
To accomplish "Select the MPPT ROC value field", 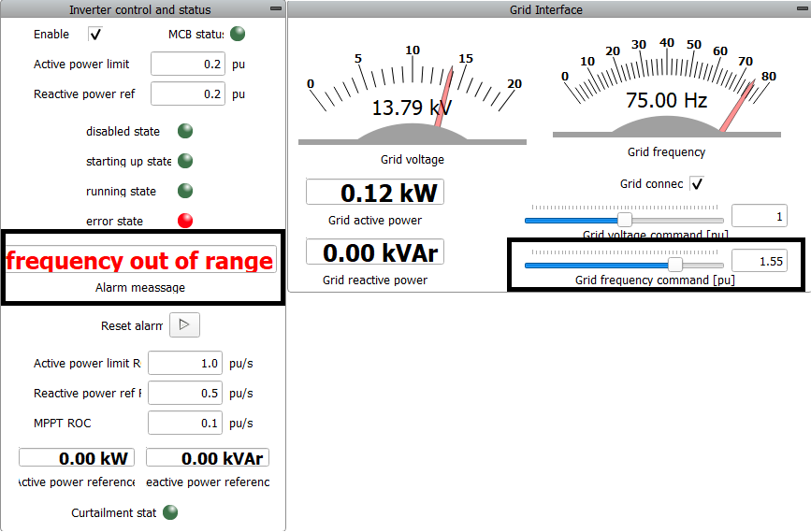I will pos(185,423).
